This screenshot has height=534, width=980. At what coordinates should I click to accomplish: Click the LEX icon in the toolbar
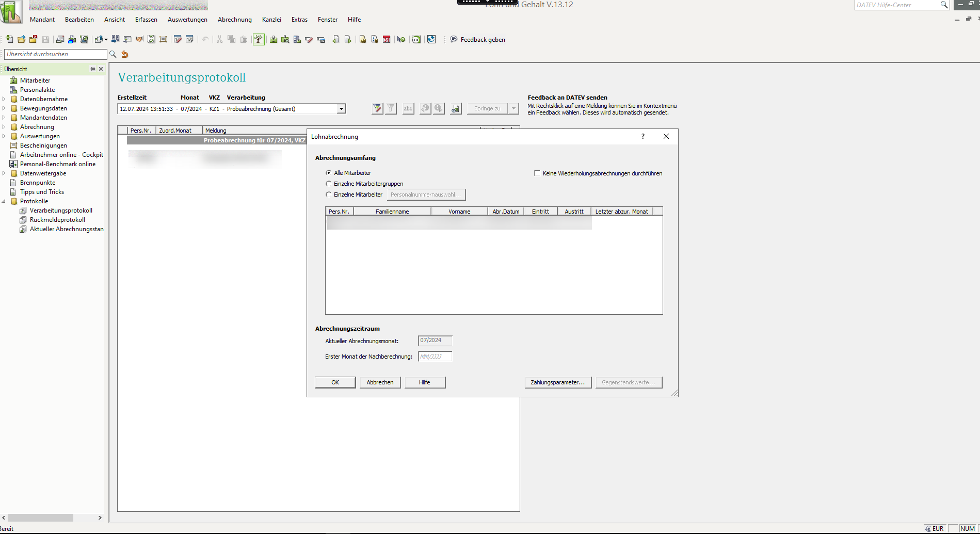pyautogui.click(x=416, y=40)
